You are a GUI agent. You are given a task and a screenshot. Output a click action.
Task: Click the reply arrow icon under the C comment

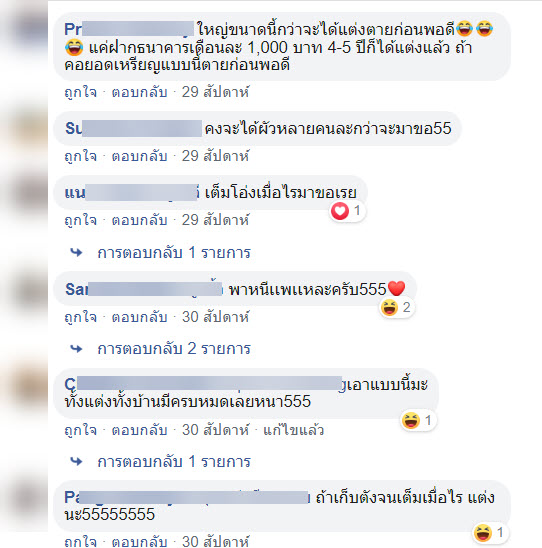[76, 461]
